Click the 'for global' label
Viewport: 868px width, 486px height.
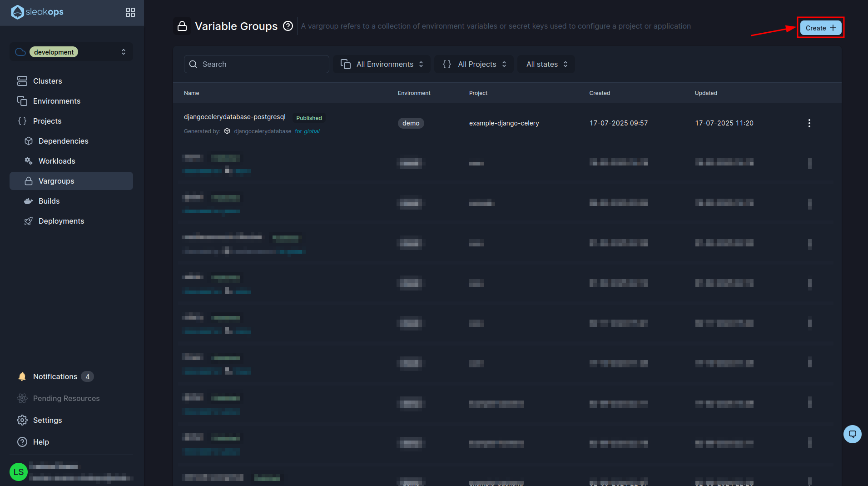point(307,131)
